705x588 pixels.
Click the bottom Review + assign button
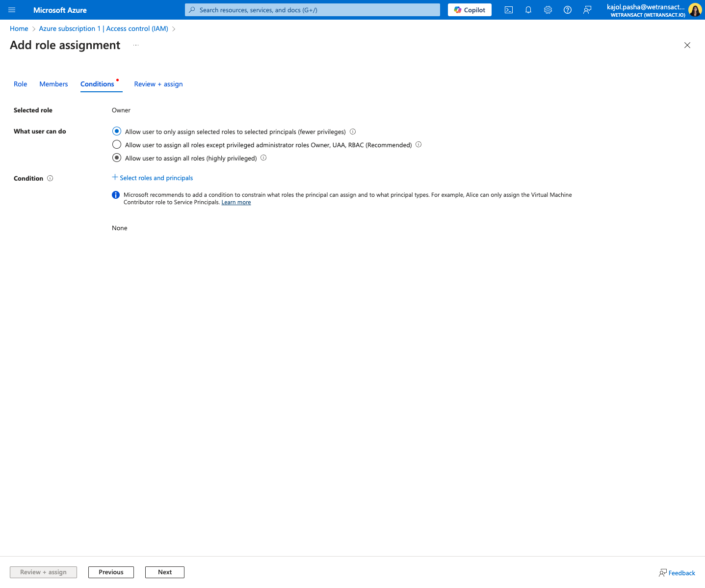(43, 572)
